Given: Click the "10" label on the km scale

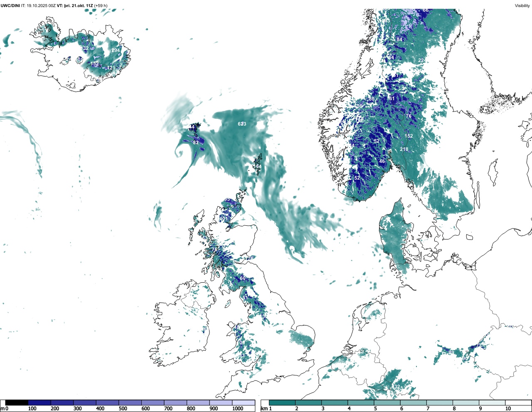Looking at the screenshot, I should [508, 409].
